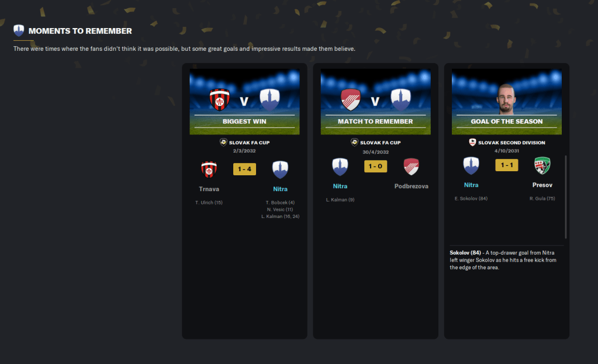Open the 1 - 0 match result
This screenshot has width=598, height=364.
(376, 166)
